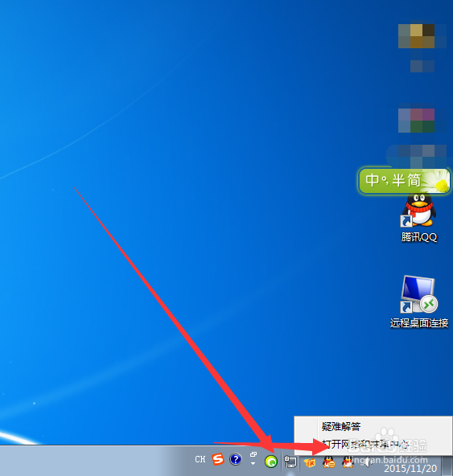Click the plain QQ penguin tray icon

click(348, 462)
